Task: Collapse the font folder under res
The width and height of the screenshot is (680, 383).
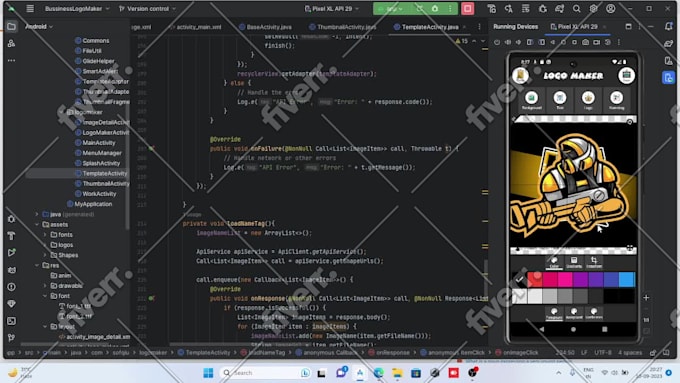Action: [45, 296]
